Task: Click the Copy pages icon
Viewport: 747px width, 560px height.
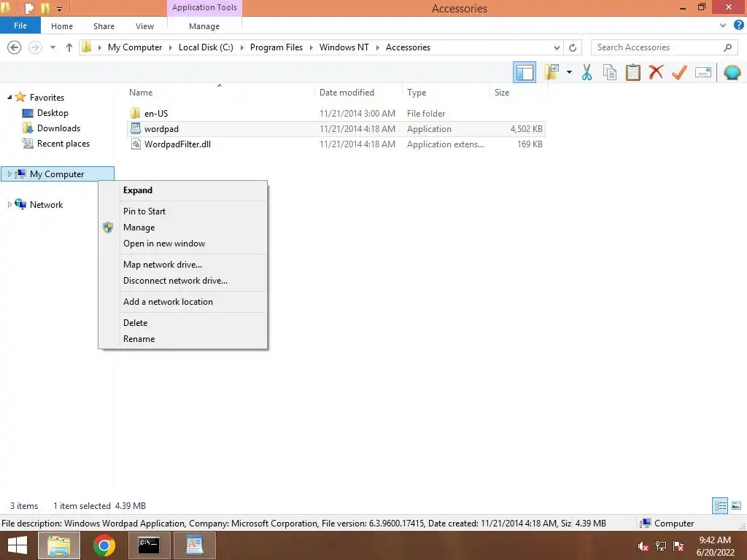Action: (x=610, y=72)
